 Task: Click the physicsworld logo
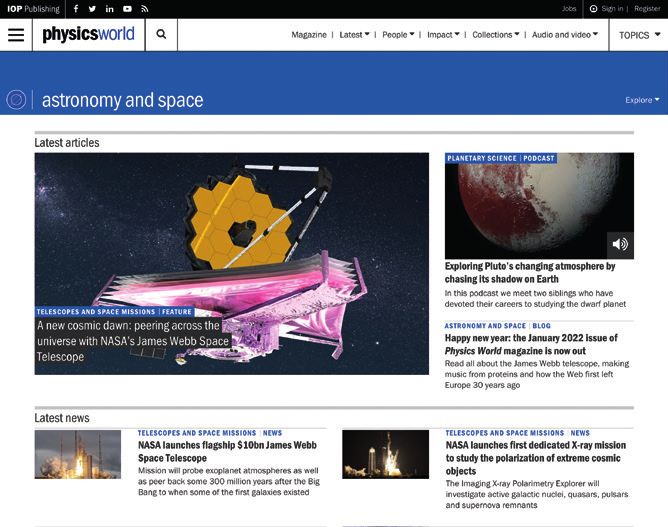coord(88,34)
